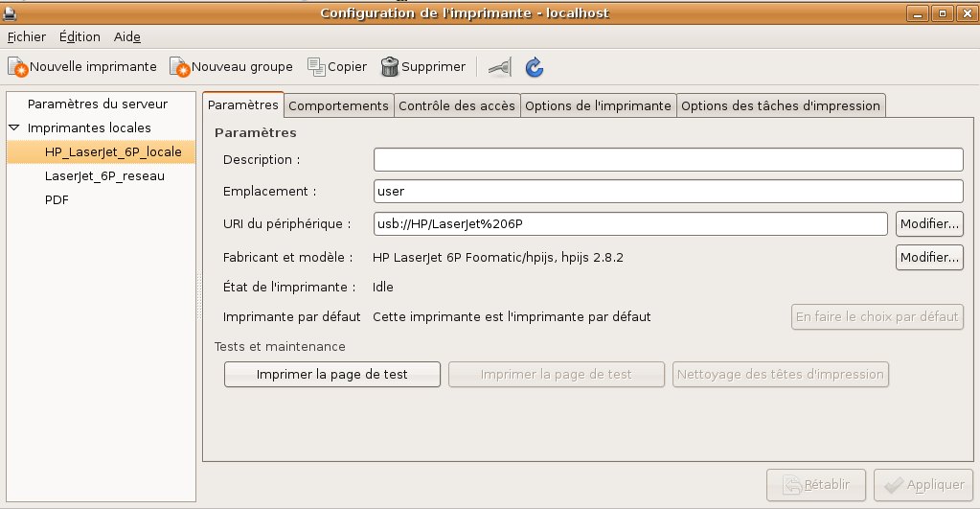Viewport: 980px width, 509px height.
Task: Open the Fichier menu
Action: click(x=26, y=37)
